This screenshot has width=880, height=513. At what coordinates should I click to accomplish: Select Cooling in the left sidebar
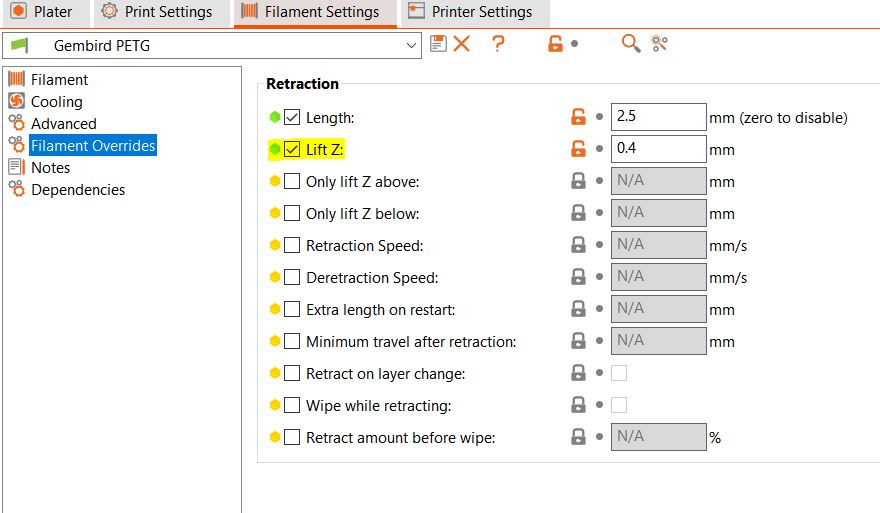tap(56, 101)
